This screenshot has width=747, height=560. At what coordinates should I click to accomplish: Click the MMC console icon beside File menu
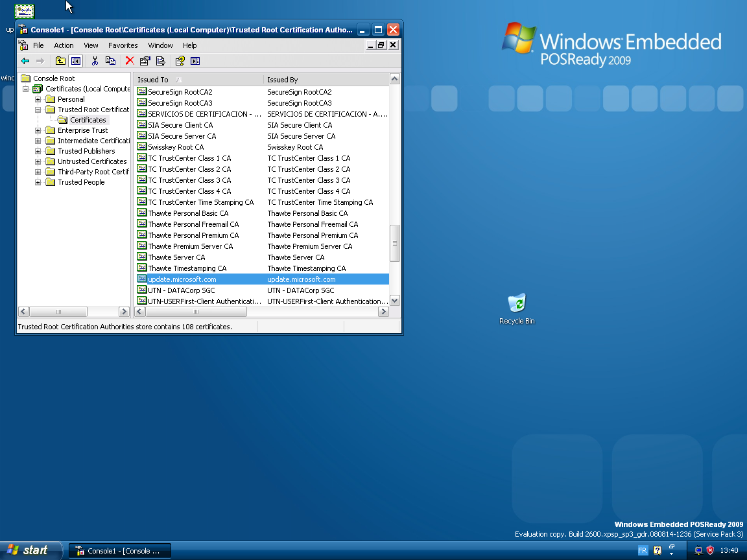[23, 45]
